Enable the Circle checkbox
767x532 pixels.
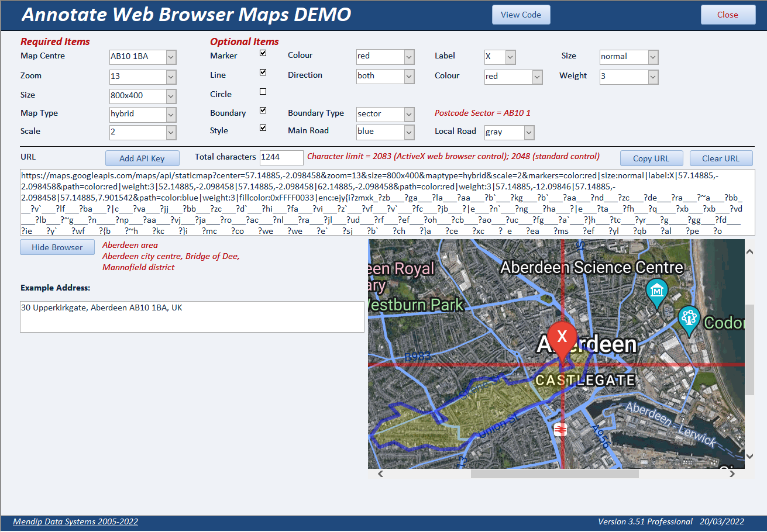tap(263, 92)
